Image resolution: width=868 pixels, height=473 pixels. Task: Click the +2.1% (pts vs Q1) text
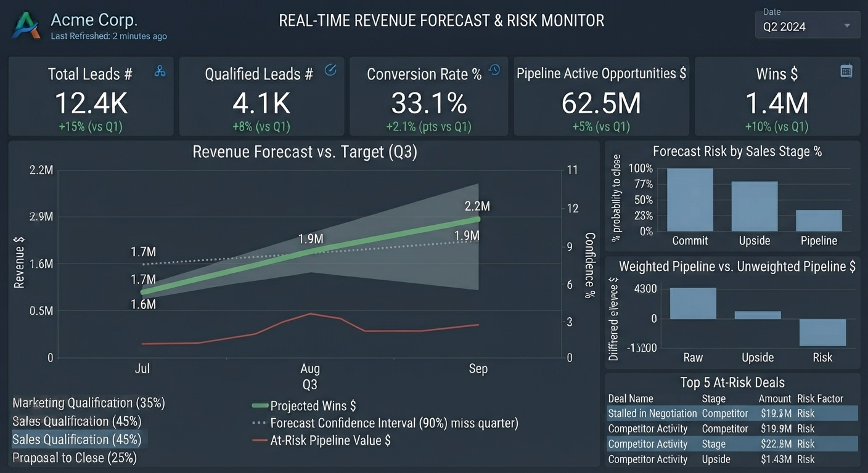click(x=428, y=127)
